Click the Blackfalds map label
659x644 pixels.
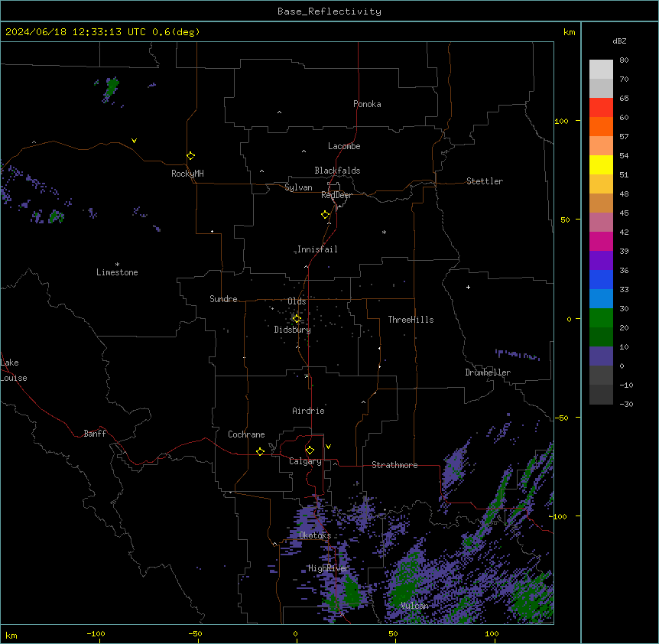[337, 171]
